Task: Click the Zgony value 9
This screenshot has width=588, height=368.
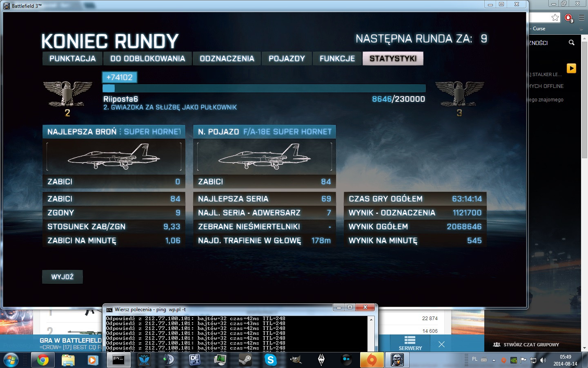Action: pyautogui.click(x=178, y=213)
